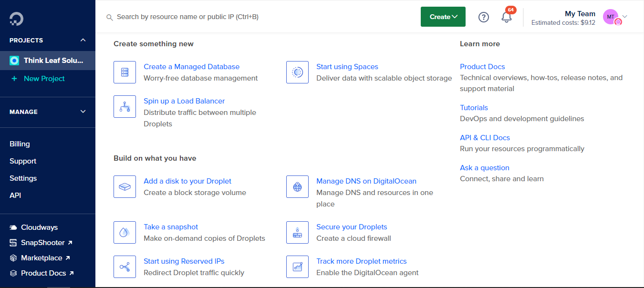Select API in the sidebar
Screen dimensions: 644x288
tap(15, 195)
